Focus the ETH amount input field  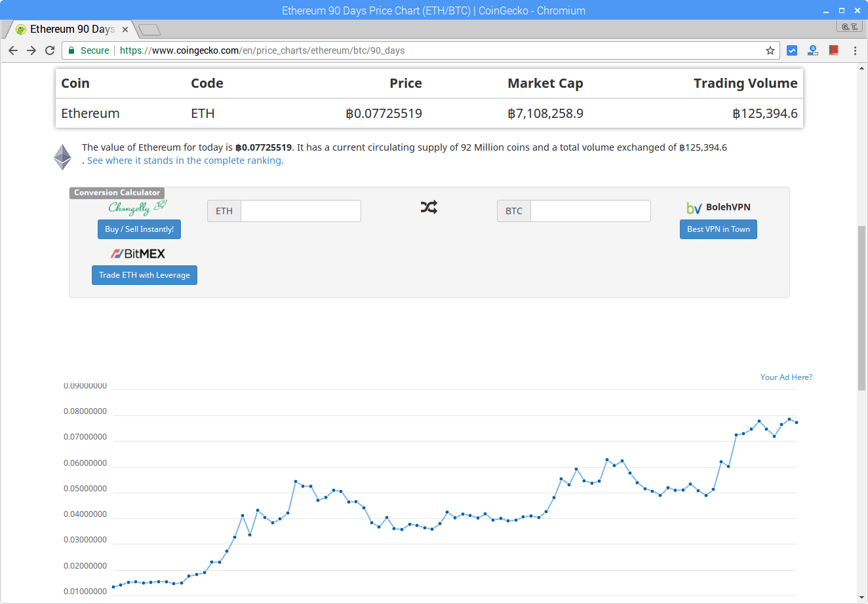click(300, 211)
